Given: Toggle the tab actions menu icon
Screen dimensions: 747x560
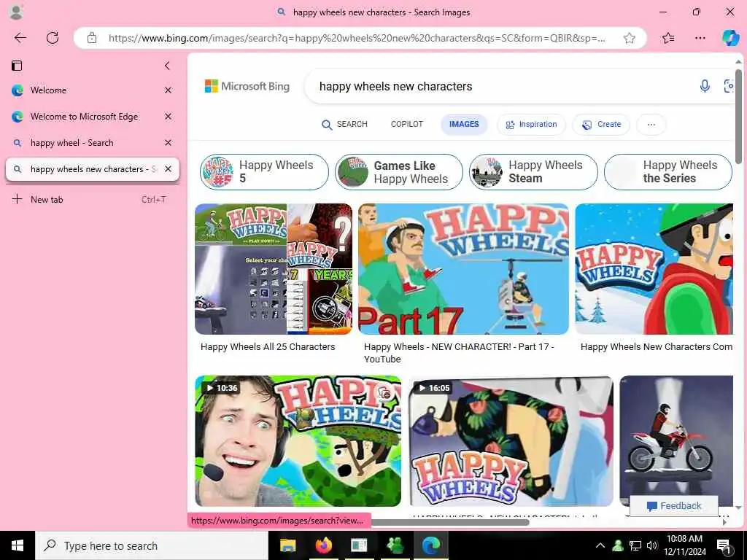Looking at the screenshot, I should [17, 66].
